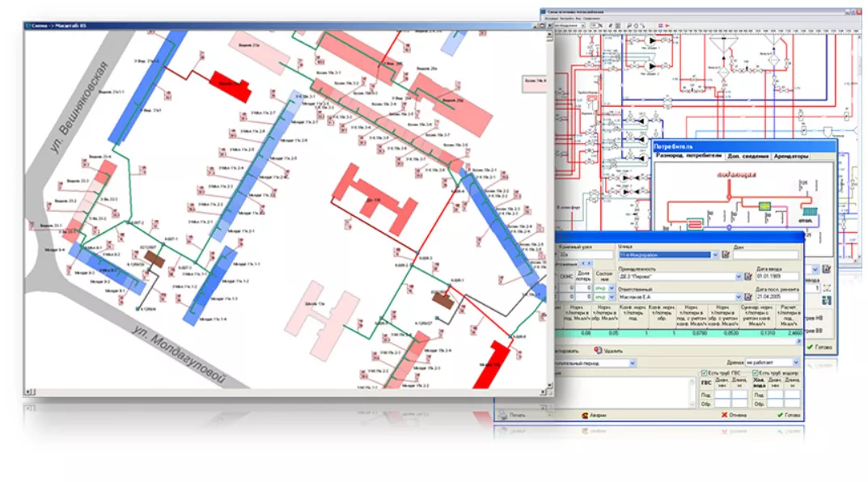This screenshot has height=482, width=868.
Task: Click the ГВС Обр. diameter input cell
Action: (722, 404)
